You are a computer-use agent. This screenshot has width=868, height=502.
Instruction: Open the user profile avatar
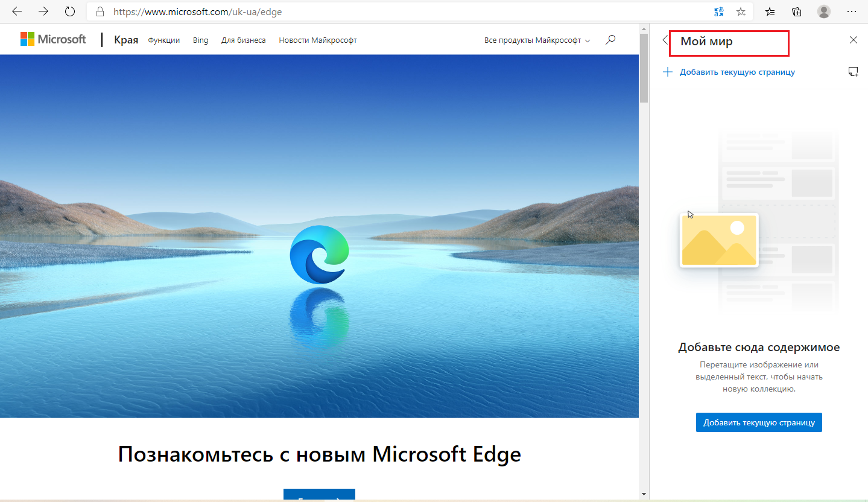pos(824,11)
